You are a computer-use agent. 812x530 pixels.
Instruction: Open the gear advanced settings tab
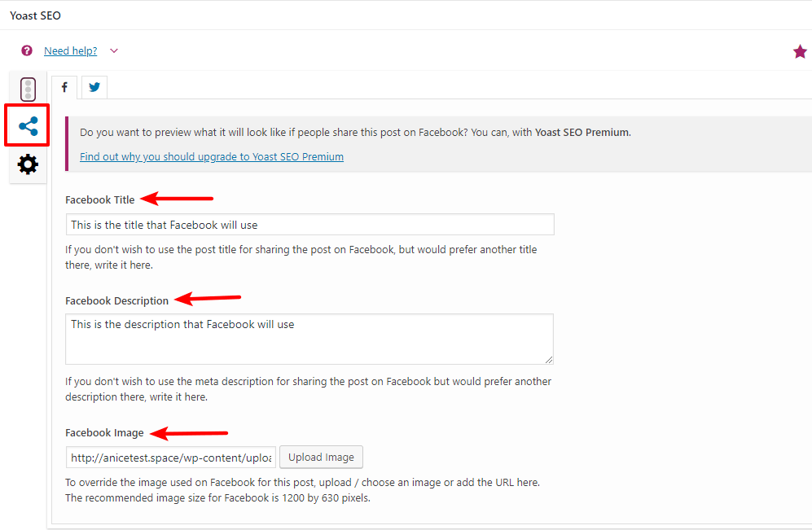tap(28, 164)
